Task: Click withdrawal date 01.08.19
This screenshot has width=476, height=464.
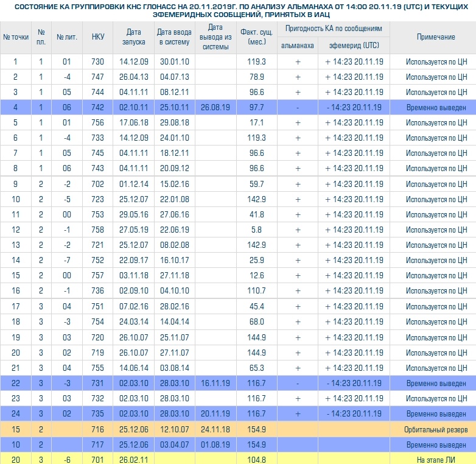Action: pos(215,445)
